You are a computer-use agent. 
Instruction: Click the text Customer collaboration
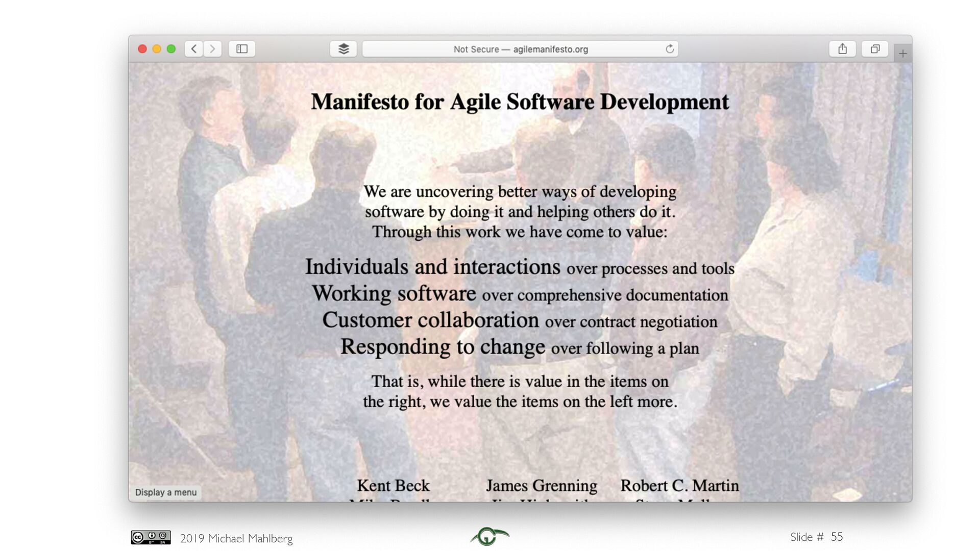click(431, 320)
